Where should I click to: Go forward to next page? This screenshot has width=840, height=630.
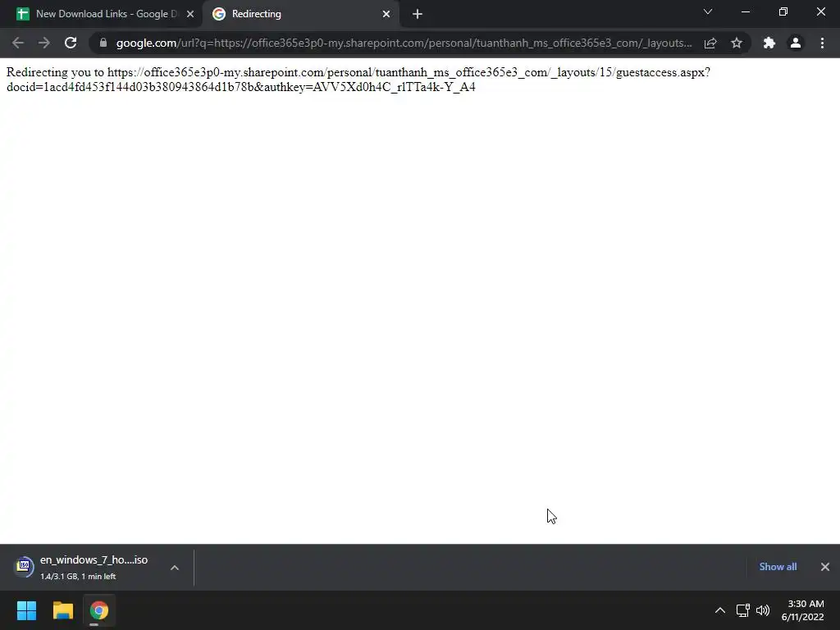(44, 43)
